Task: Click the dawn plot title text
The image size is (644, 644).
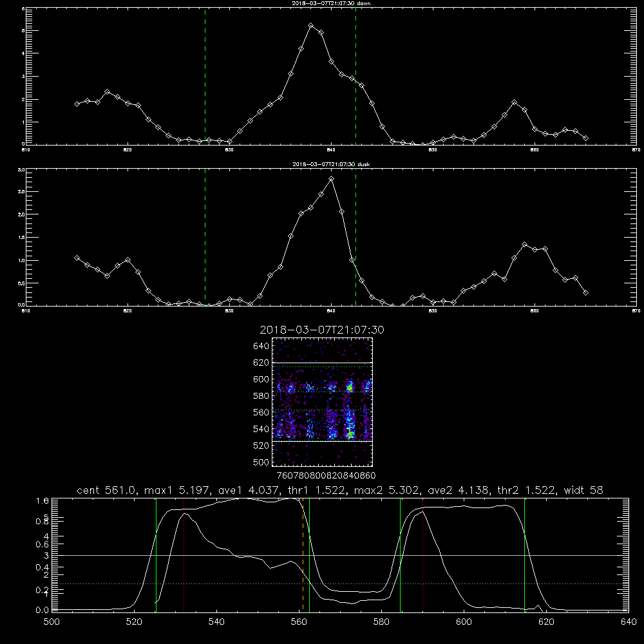Action: tap(331, 3)
